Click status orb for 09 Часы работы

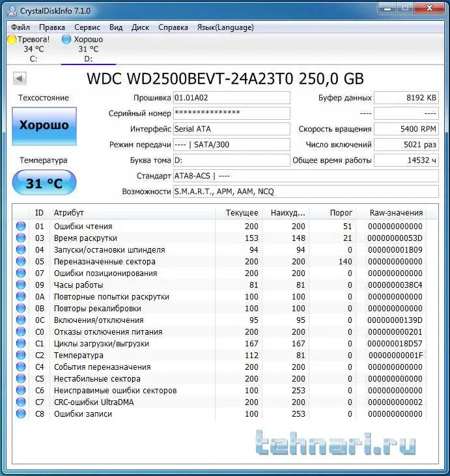point(21,285)
